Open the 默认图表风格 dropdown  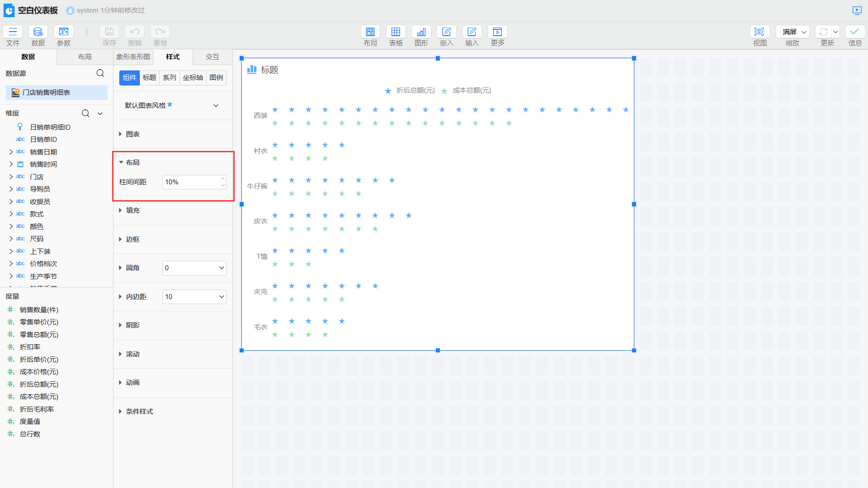coord(216,105)
